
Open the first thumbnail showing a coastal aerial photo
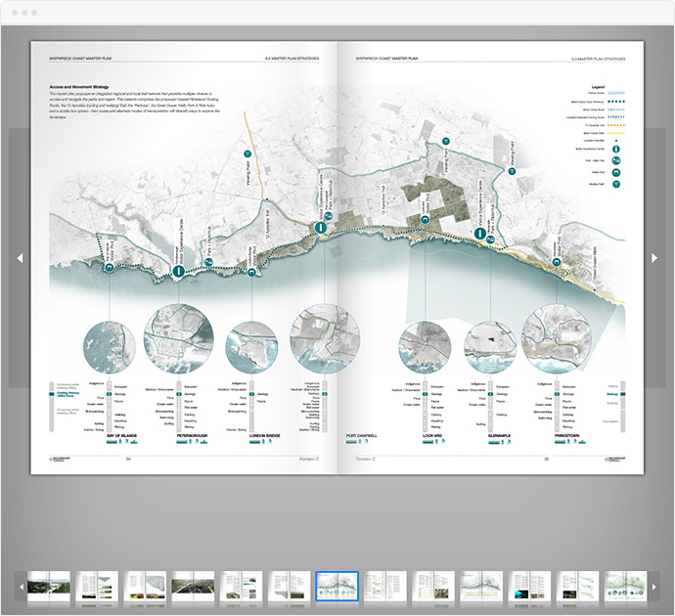(49, 586)
